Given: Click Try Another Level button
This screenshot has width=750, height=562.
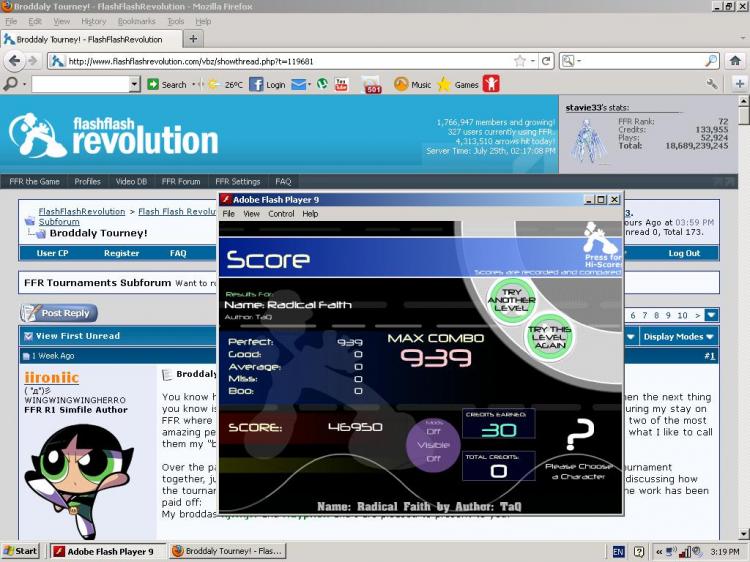Looking at the screenshot, I should pyautogui.click(x=511, y=300).
